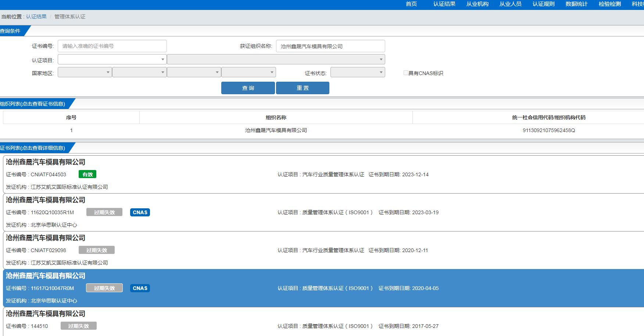Image resolution: width=644 pixels, height=336 pixels.
Task: Click the 统一社会信用代码/组织机构代码 column header
Action: (x=549, y=117)
